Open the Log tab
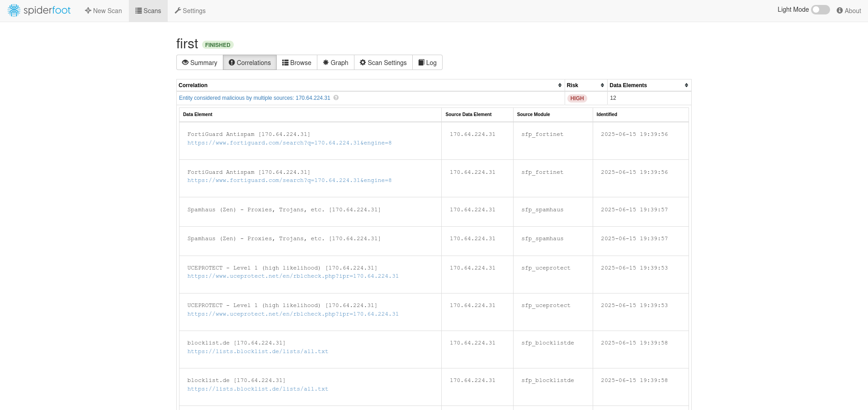Viewport: 868px width, 410px height. point(427,63)
